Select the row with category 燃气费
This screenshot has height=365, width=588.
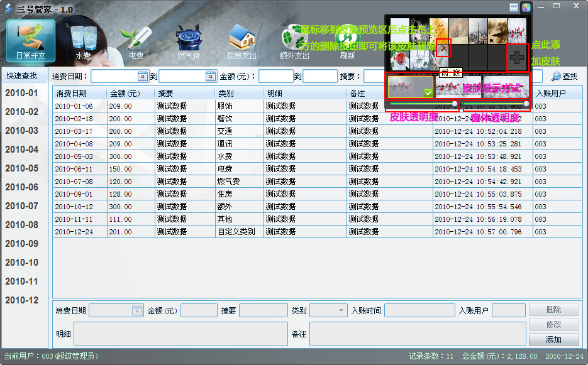point(317,182)
